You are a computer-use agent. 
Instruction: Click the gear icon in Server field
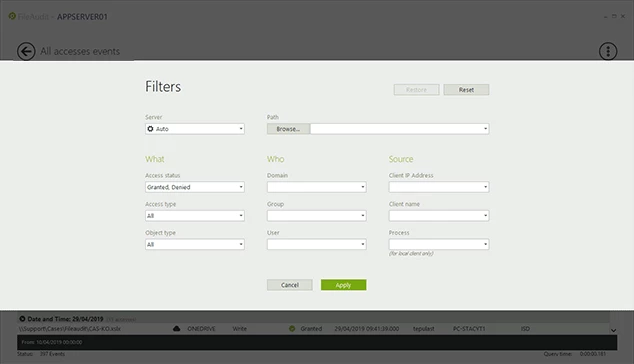coord(150,129)
